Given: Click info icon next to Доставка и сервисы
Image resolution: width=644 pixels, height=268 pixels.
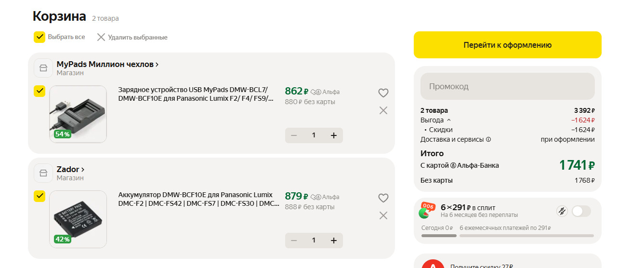Looking at the screenshot, I should click(x=488, y=140).
